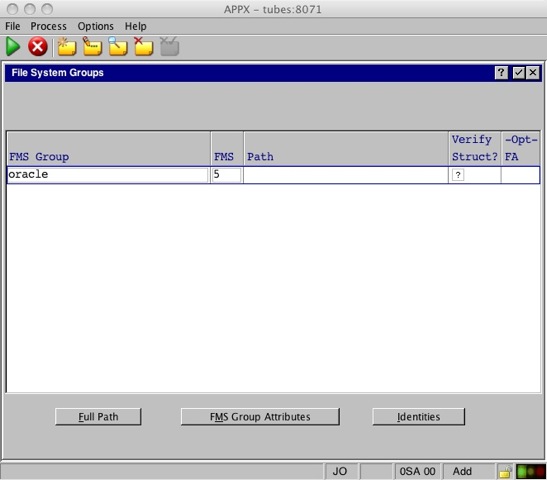Click the checkmark icon in File System Groups bar
This screenshot has width=547, height=480.
click(x=518, y=73)
